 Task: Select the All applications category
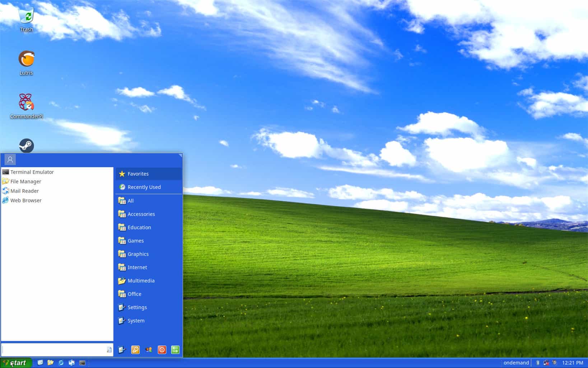click(x=149, y=201)
